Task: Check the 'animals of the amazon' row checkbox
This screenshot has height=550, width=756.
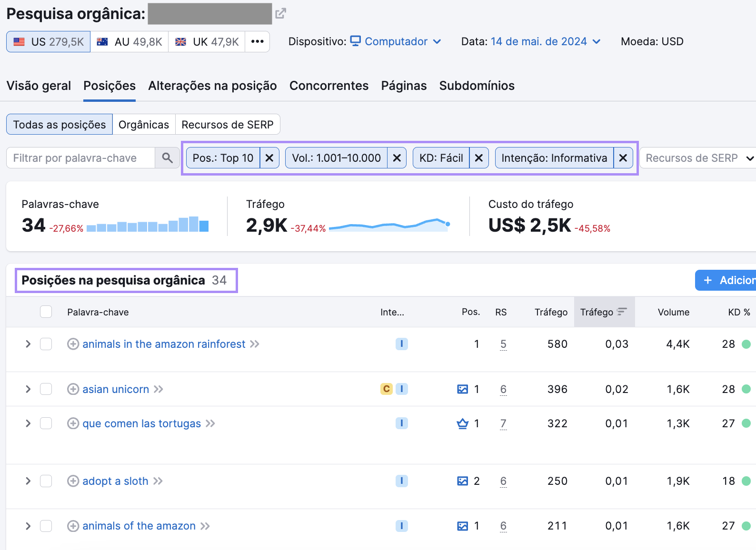Action: [46, 526]
